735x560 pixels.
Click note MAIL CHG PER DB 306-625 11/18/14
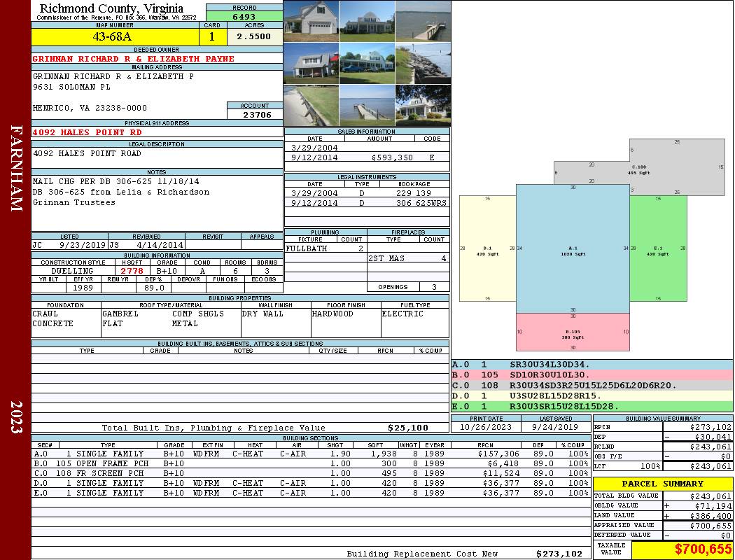tap(115, 181)
